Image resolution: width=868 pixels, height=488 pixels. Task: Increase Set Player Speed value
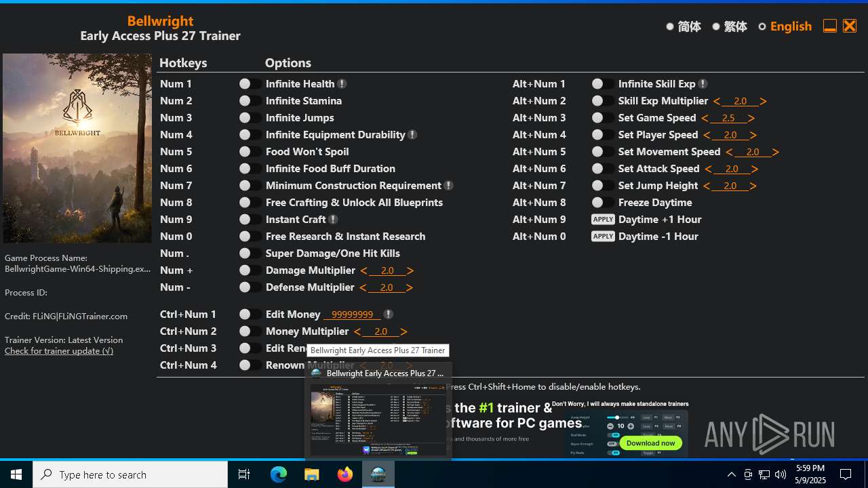click(753, 135)
